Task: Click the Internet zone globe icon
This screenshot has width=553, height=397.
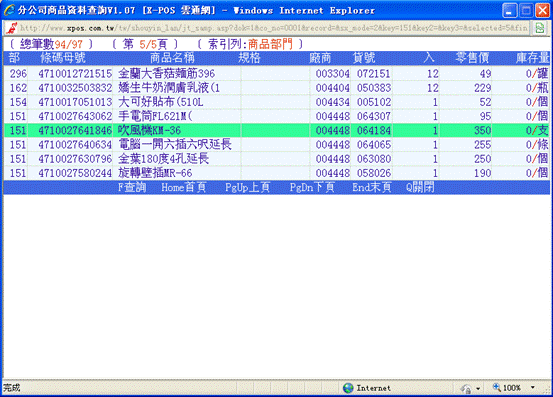Action: point(348,388)
